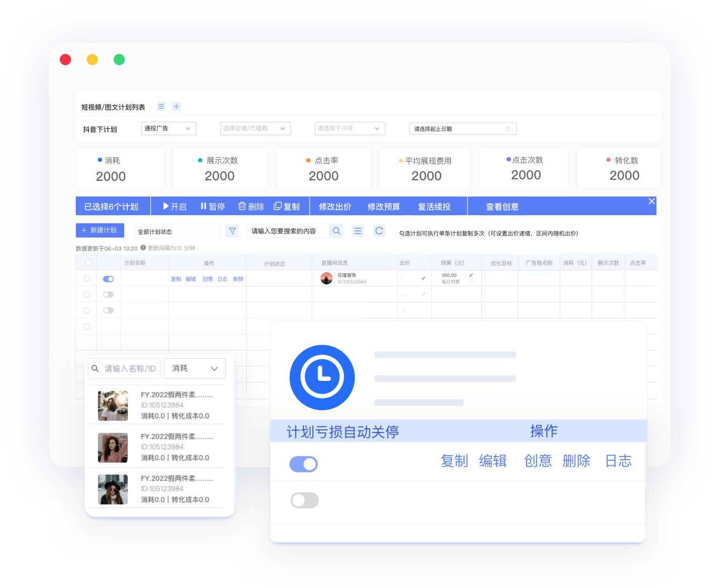This screenshot has width=719, height=588.
Task: Close the blue batch action bar
Action: 651,202
